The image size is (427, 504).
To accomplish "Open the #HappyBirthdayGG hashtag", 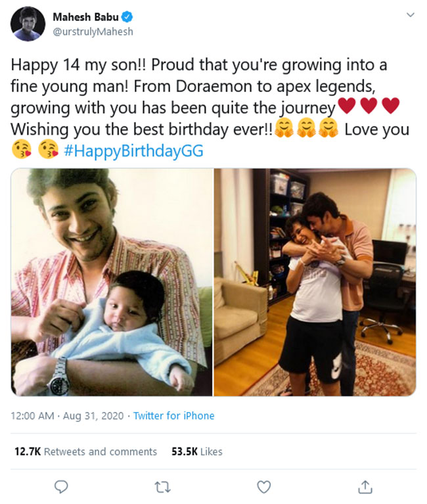I will coord(134,151).
